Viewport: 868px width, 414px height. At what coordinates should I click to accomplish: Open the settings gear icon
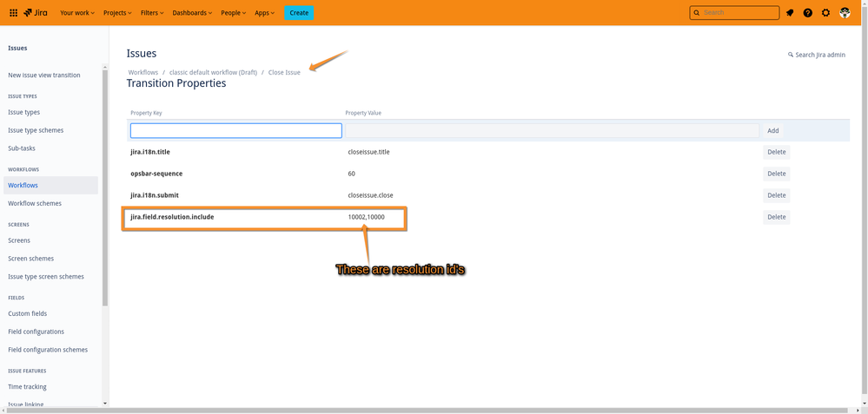click(826, 13)
